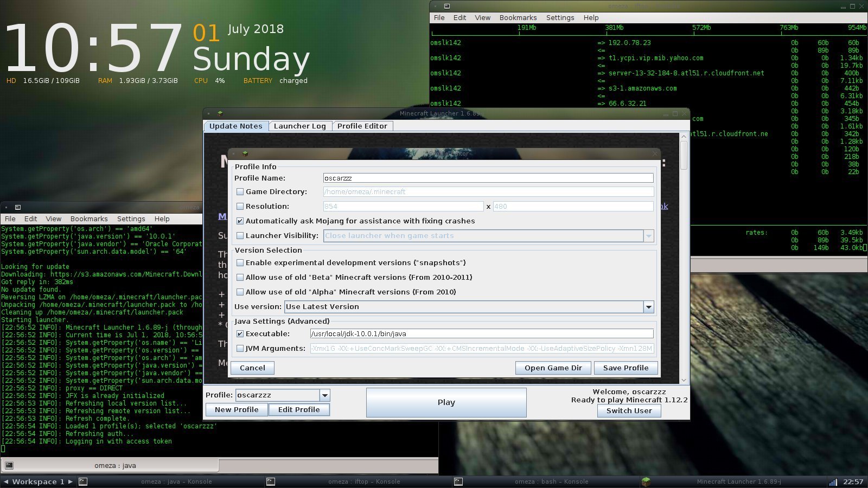Click the Open Game Dir button

(x=553, y=368)
